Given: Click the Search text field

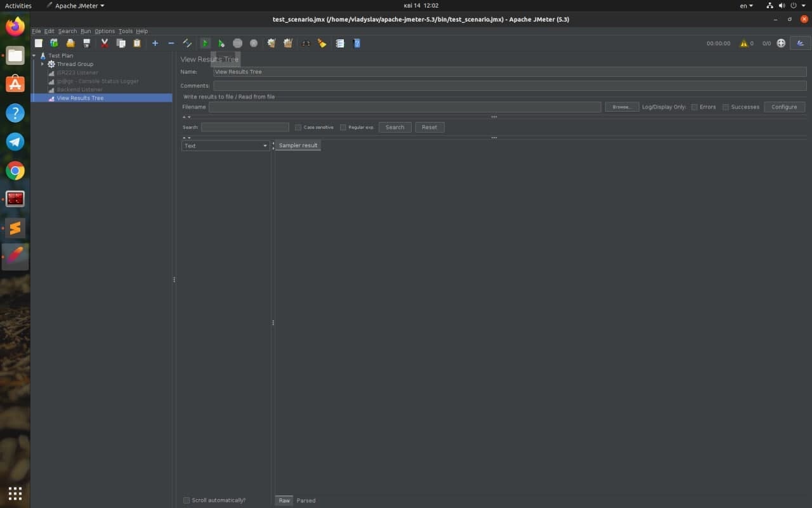Looking at the screenshot, I should coord(245,127).
